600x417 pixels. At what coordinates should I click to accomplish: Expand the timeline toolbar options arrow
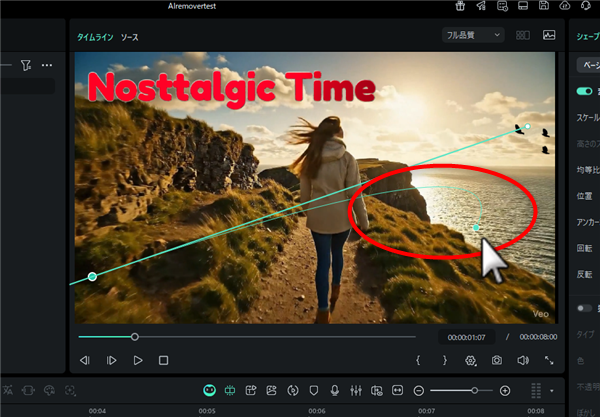pyautogui.click(x=552, y=390)
